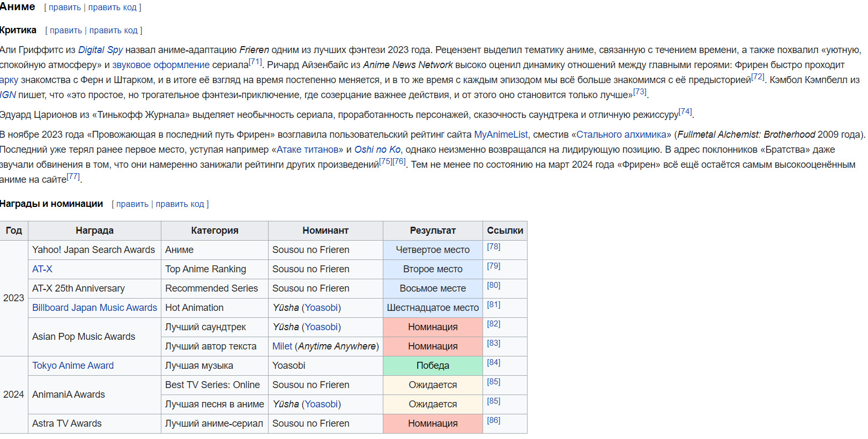Image resolution: width=868 pixels, height=439 pixels.
Task: Click footnote 74 after Царионов paragraph
Action: (685, 112)
